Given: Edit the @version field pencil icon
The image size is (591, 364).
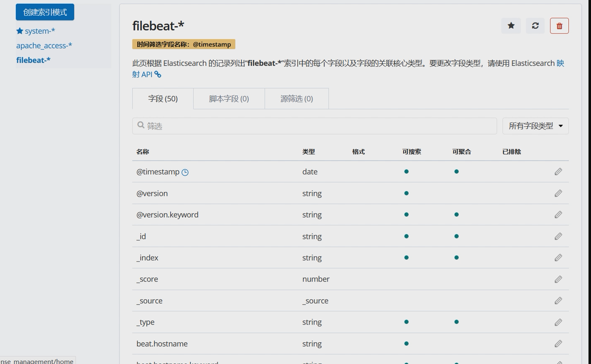Looking at the screenshot, I should [558, 193].
